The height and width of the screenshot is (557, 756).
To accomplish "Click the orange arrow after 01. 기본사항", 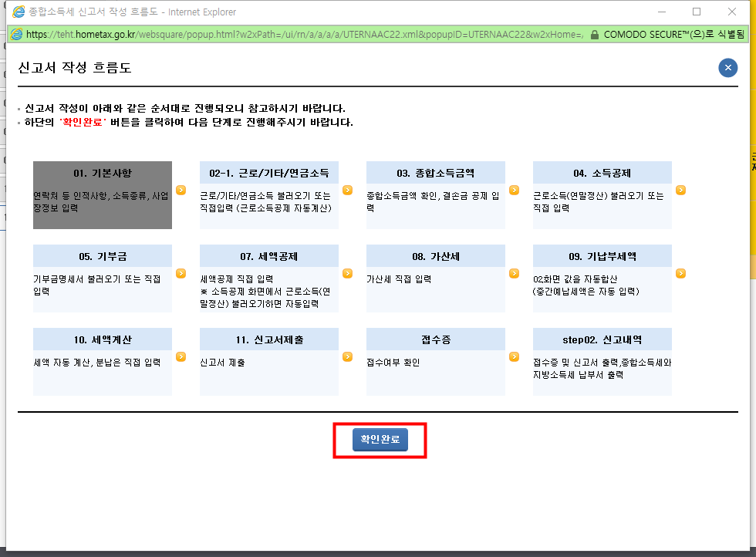I will [181, 190].
